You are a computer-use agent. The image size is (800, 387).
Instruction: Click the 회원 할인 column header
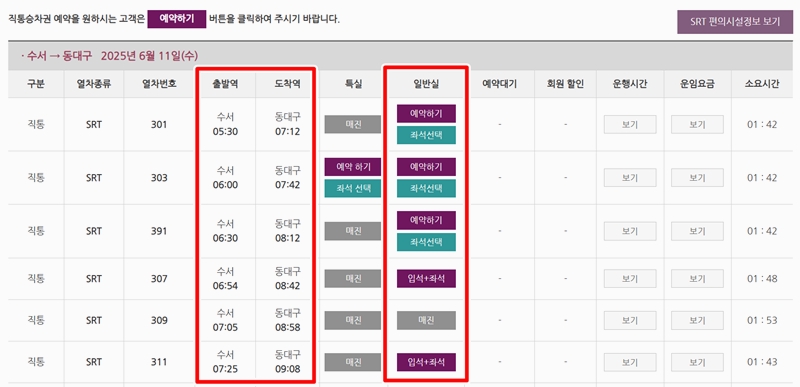point(565,84)
